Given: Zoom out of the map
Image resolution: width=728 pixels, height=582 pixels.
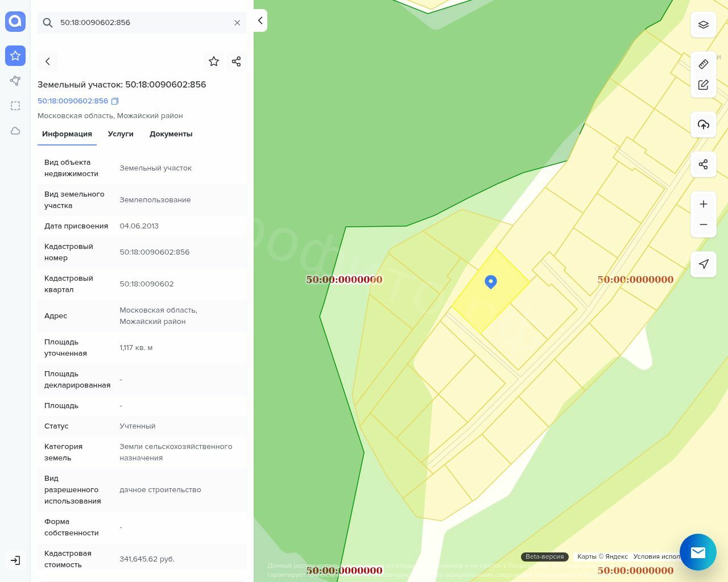Looking at the screenshot, I should (x=703, y=225).
